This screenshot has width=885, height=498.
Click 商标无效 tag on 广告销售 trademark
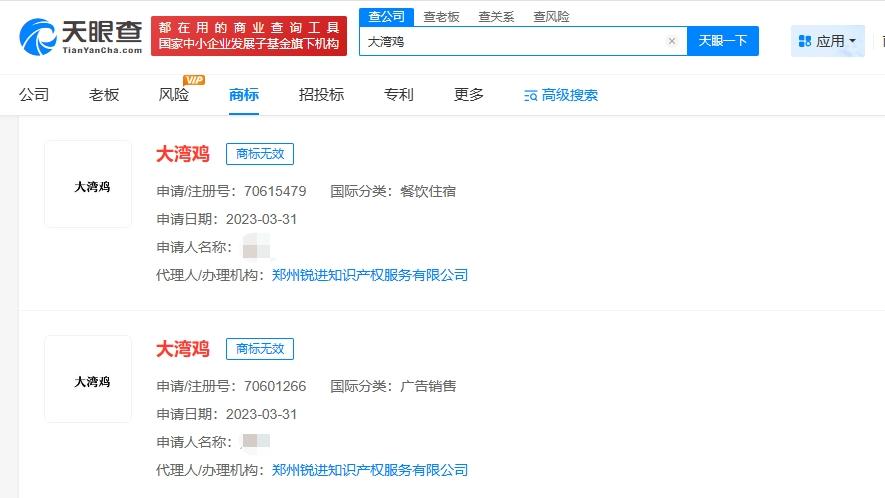[x=260, y=349]
